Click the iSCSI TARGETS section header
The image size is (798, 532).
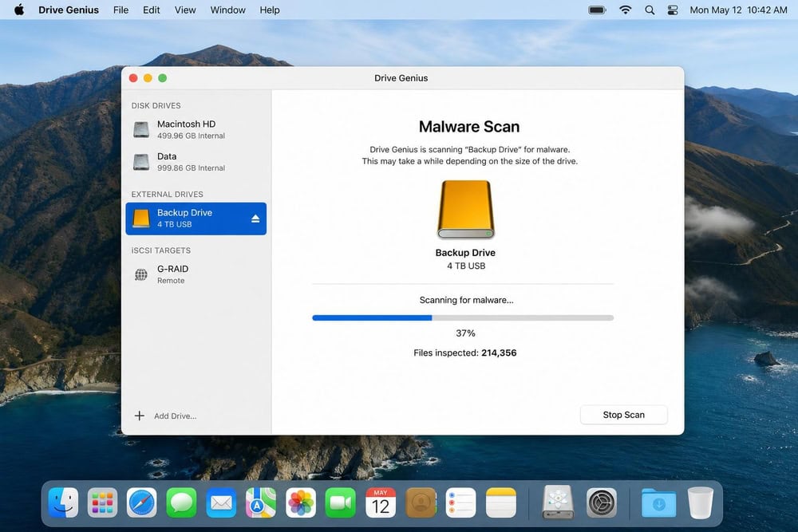click(x=161, y=250)
